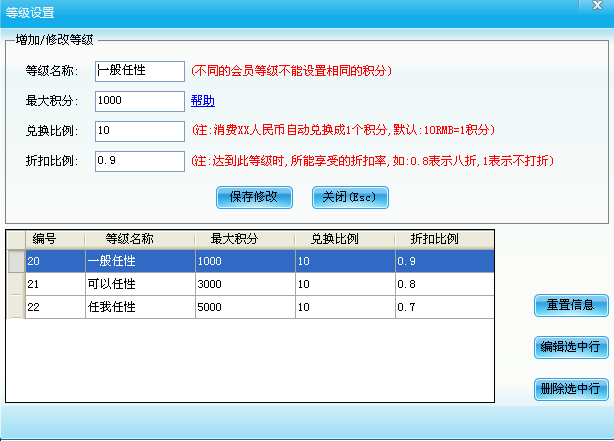Click the 编号 column header
The width and height of the screenshot is (614, 441).
(55, 239)
